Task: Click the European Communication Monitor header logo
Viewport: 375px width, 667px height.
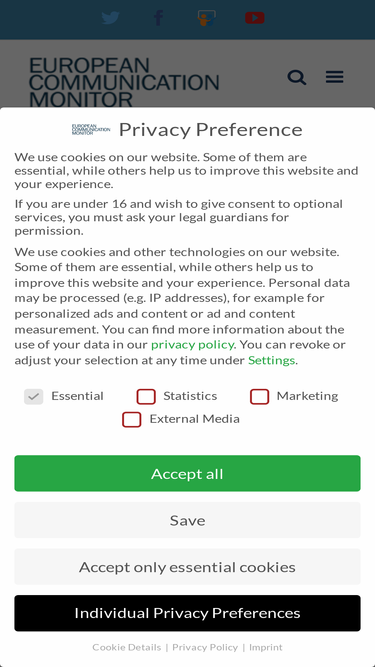Action: (124, 82)
